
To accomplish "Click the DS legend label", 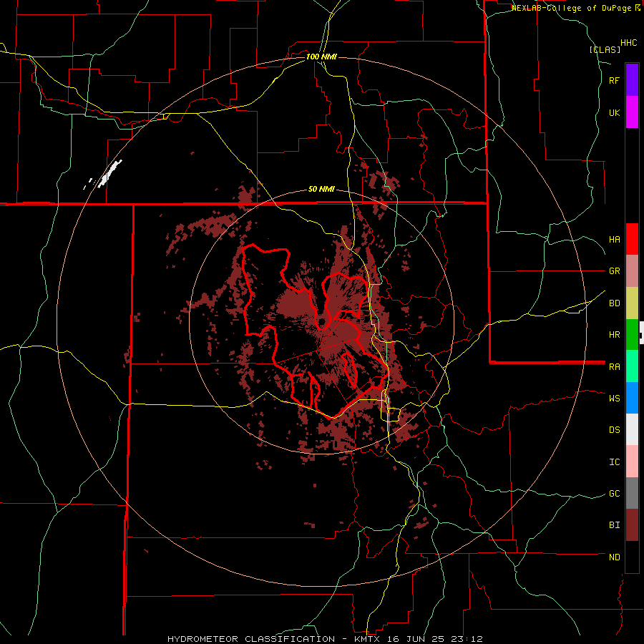I will pyautogui.click(x=614, y=430).
